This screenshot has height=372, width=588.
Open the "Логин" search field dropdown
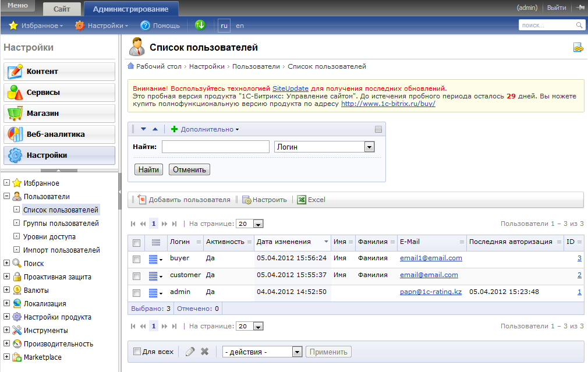pos(369,147)
